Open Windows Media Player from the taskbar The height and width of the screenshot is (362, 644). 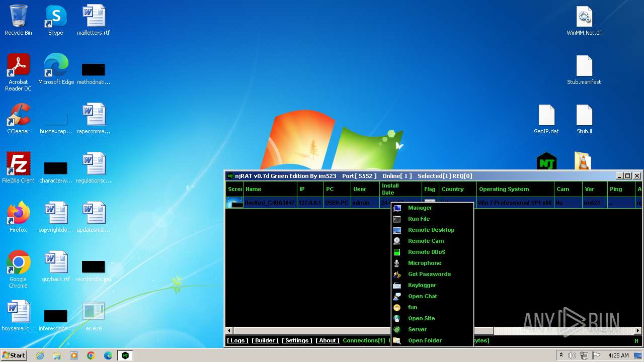click(74, 355)
